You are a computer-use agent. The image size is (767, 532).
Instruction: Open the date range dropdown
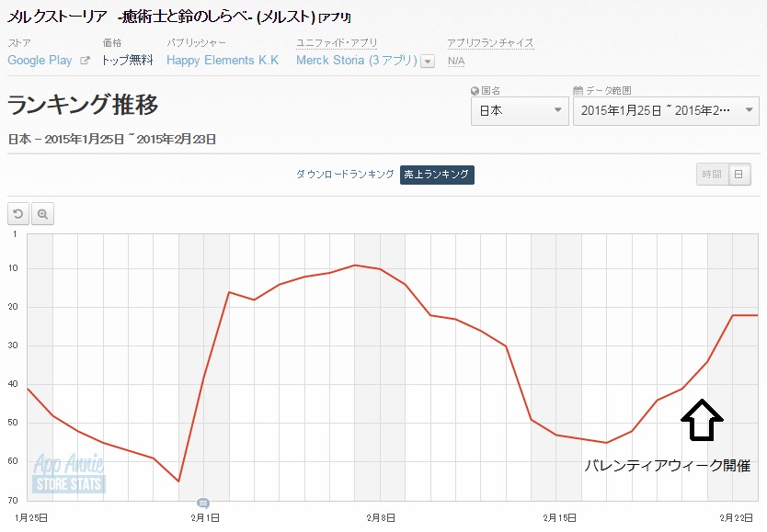(665, 111)
